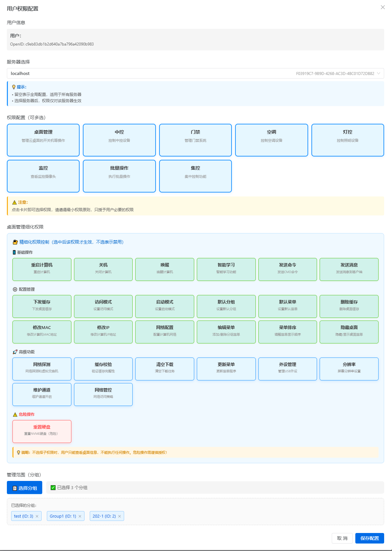Remove the Group1 (ID: 1) group tag
Screen dimensions: 392x551
tap(80, 516)
